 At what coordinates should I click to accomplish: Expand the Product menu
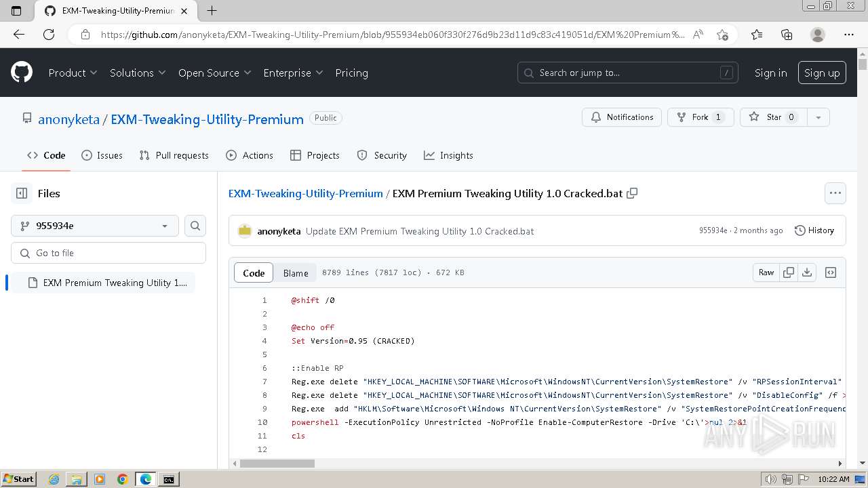(x=73, y=73)
